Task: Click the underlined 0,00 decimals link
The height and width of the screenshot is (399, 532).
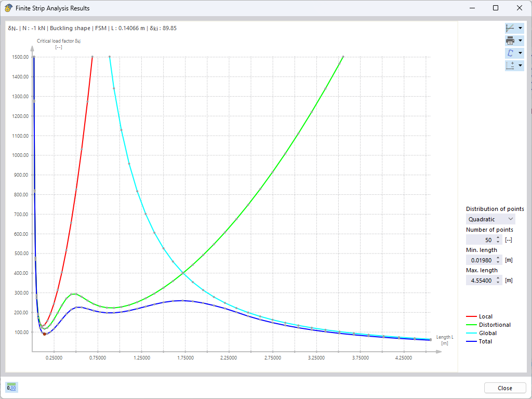Action: [x=11, y=388]
